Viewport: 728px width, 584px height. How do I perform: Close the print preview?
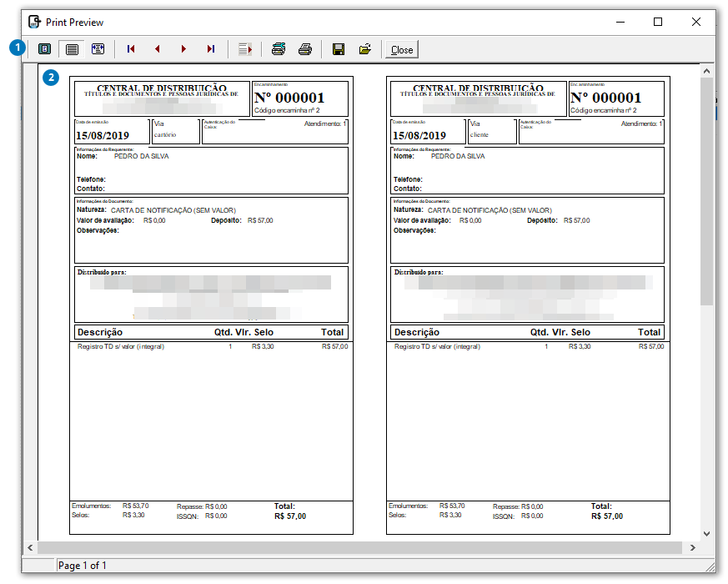(402, 49)
